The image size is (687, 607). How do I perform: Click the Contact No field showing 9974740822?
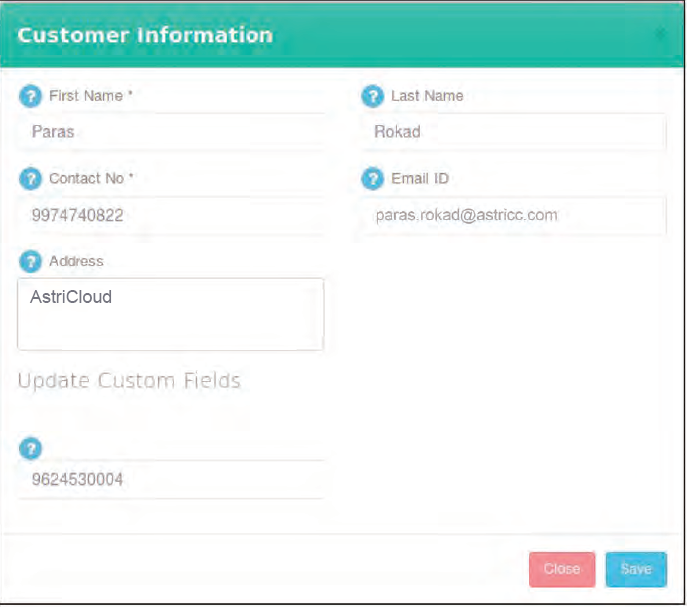(x=171, y=215)
